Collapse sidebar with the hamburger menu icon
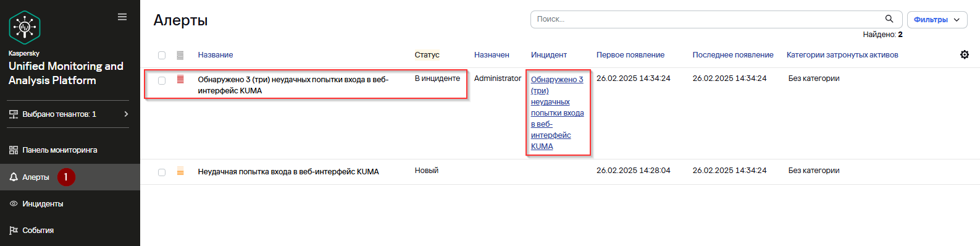 (122, 17)
